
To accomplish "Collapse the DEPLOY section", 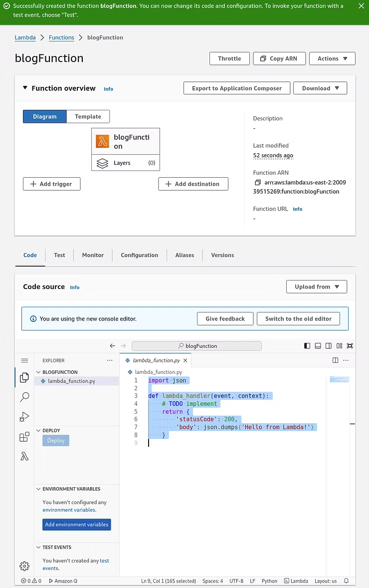I will pyautogui.click(x=38, y=430).
